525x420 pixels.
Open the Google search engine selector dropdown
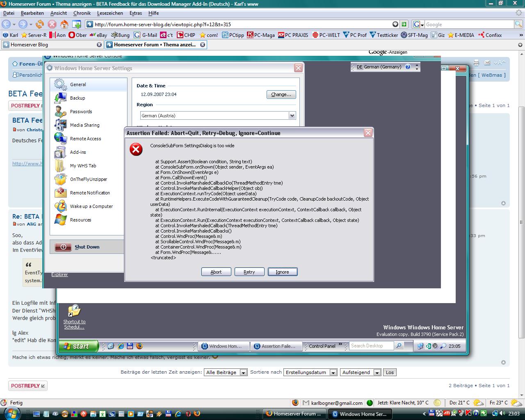coord(418,24)
